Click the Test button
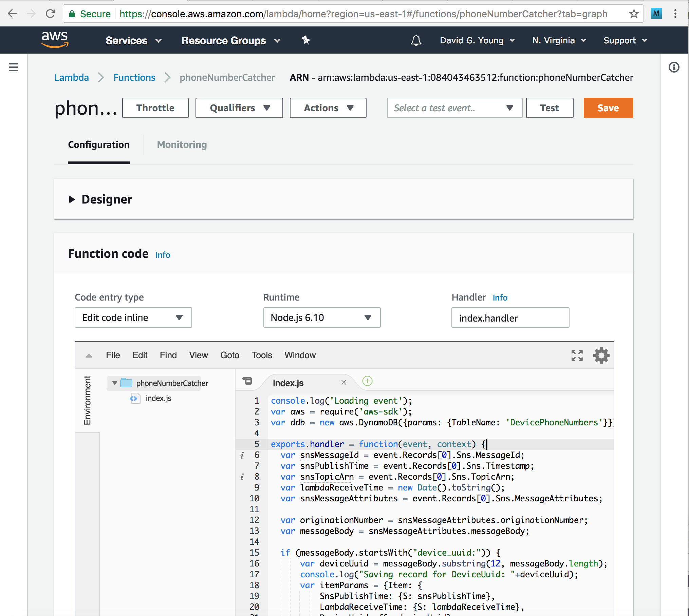 pos(550,108)
